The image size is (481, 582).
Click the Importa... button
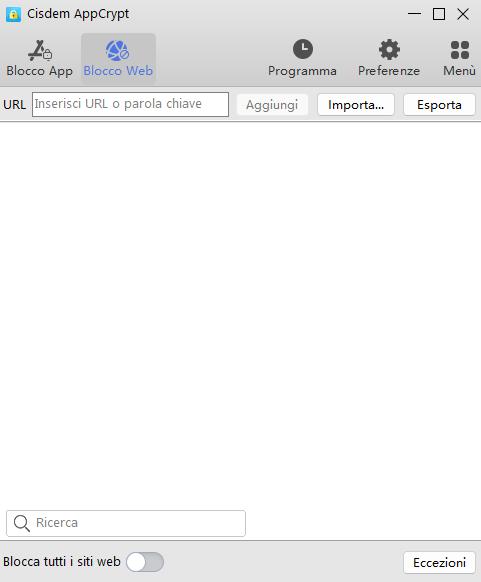pyautogui.click(x=356, y=105)
